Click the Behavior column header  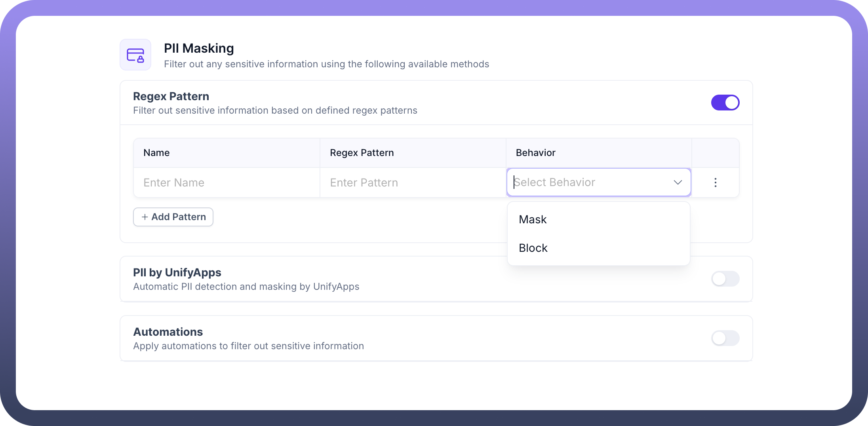point(535,153)
